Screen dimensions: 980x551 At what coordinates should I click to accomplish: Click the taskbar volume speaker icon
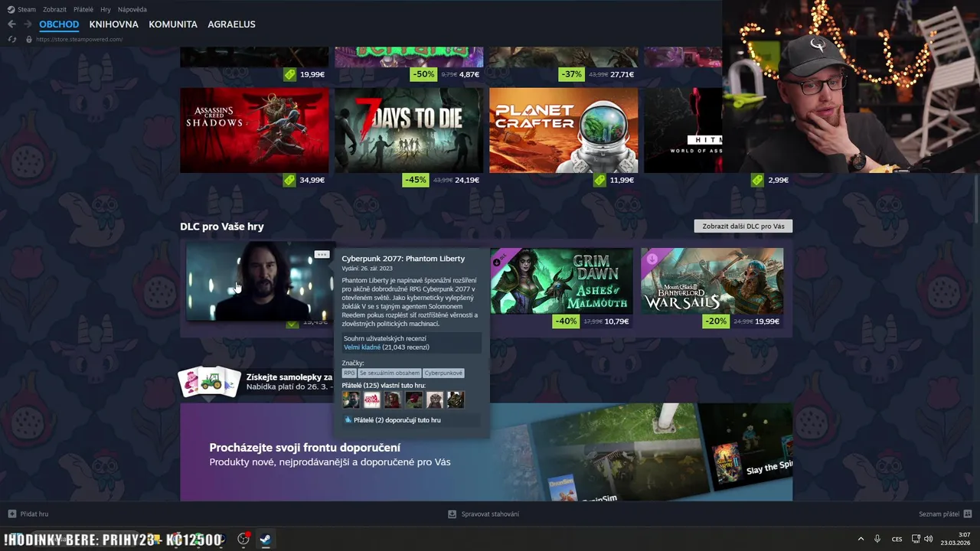[928, 539]
